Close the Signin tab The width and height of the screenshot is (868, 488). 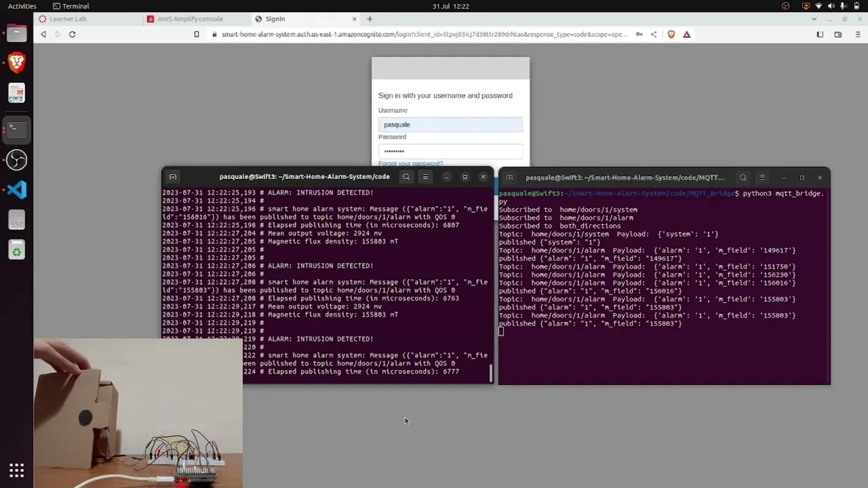pyautogui.click(x=354, y=19)
